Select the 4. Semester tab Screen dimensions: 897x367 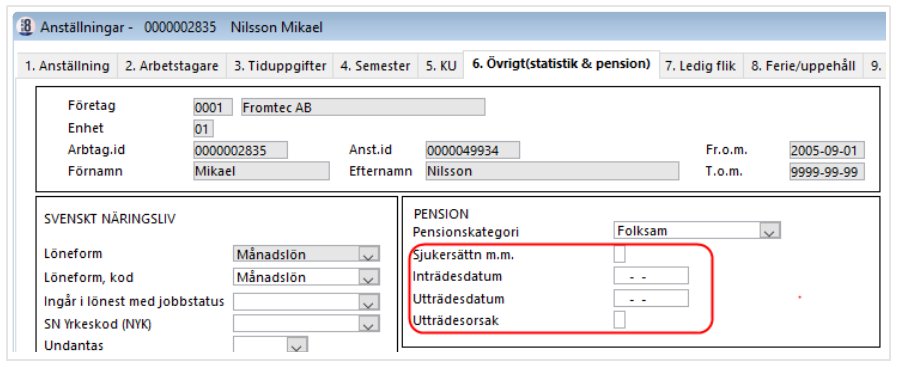[375, 66]
